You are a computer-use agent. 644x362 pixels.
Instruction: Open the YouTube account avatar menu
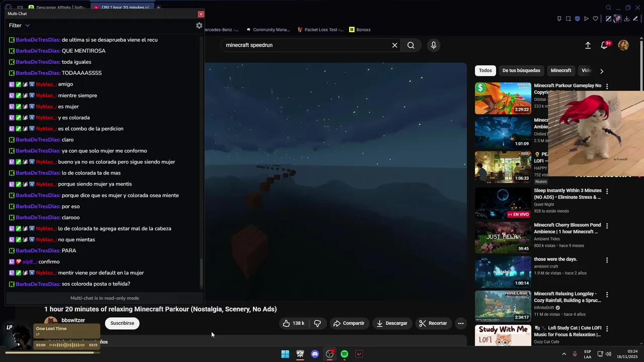[x=623, y=45]
